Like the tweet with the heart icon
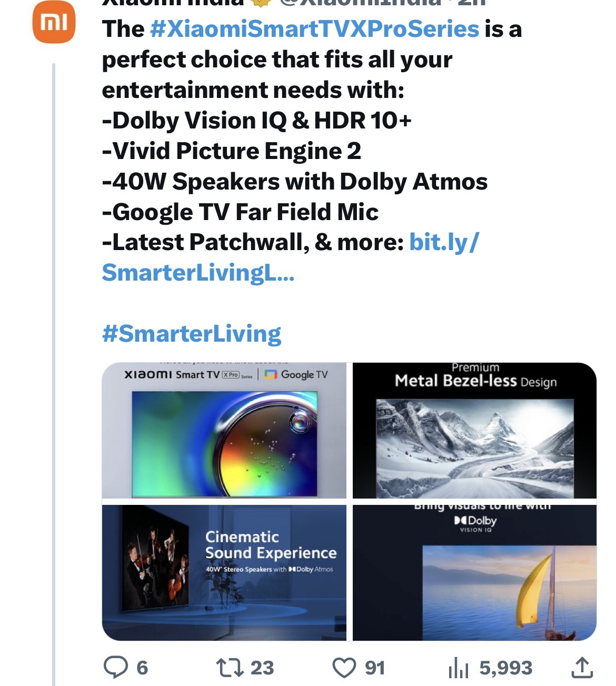This screenshot has width=616, height=686. click(x=344, y=668)
